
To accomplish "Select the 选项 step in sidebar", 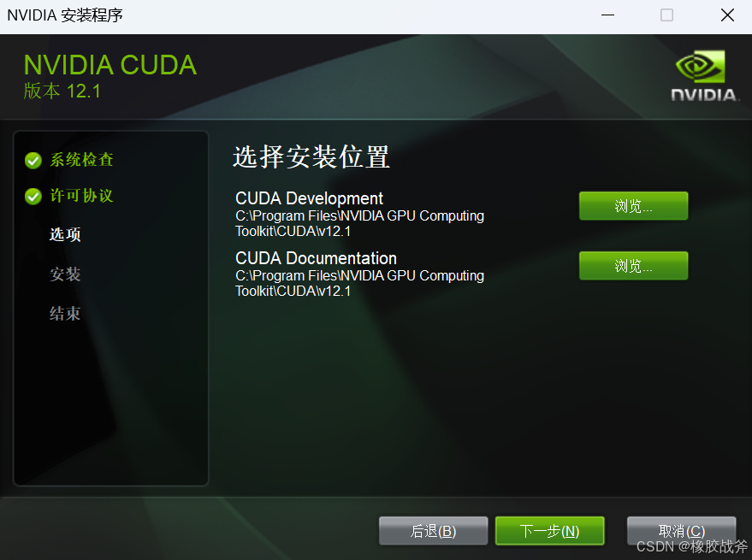I will [65, 234].
